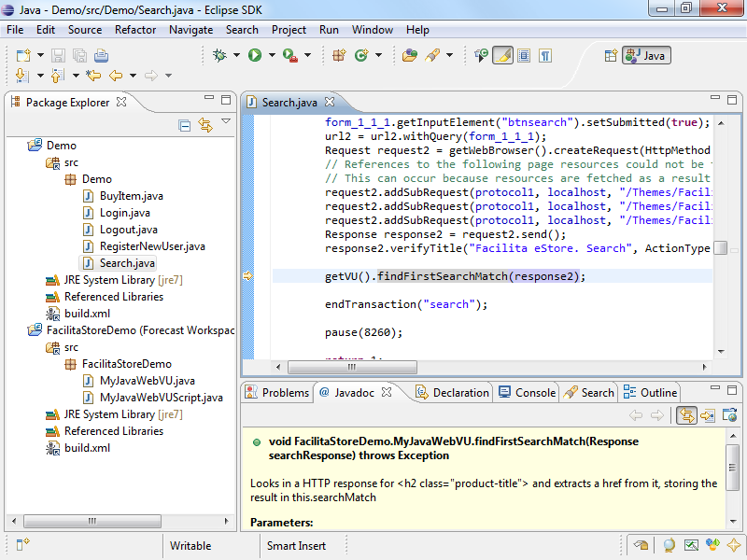747x560 pixels.
Task: Open the Navigate menu
Action: (191, 30)
